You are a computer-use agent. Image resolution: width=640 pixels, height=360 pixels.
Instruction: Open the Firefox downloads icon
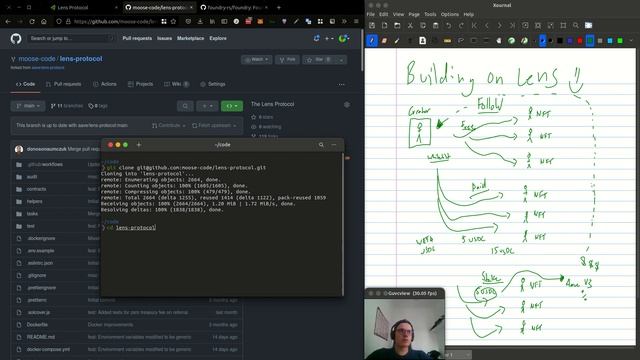coord(200,21)
